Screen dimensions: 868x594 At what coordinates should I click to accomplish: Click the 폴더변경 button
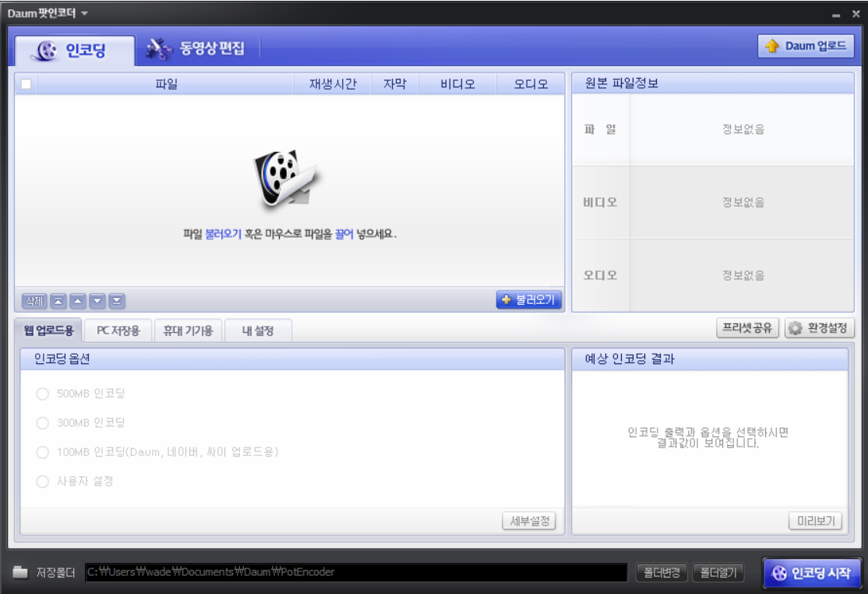point(662,572)
